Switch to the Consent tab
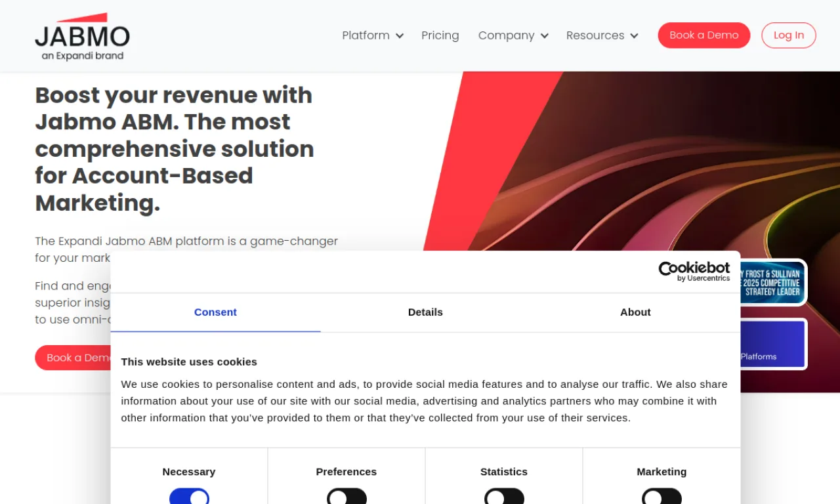The width and height of the screenshot is (840, 504). point(215,312)
